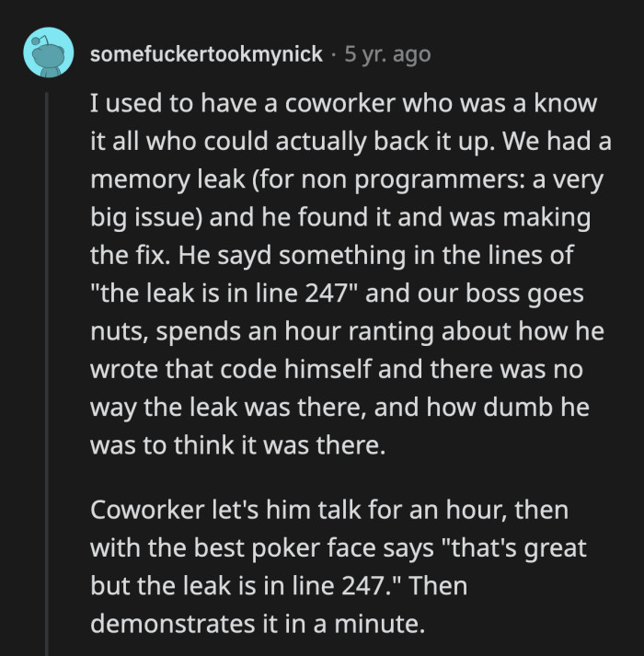Image resolution: width=644 pixels, height=656 pixels.
Task: Click the text "demonstrates it in a minute"
Action: tap(258, 624)
